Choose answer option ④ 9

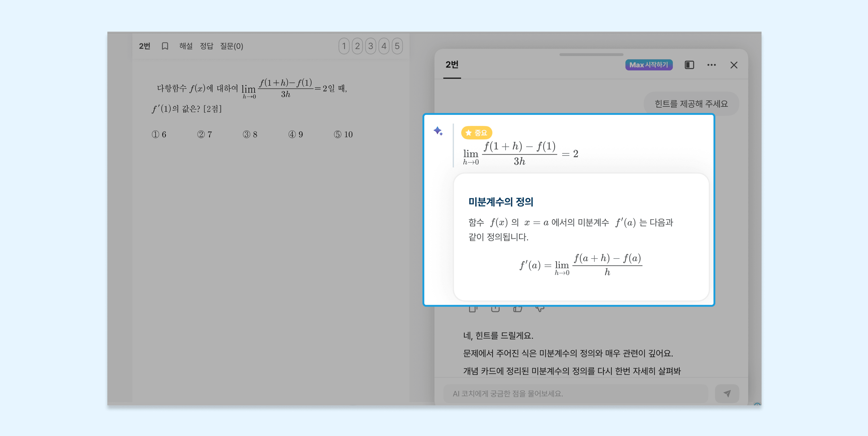[296, 134]
